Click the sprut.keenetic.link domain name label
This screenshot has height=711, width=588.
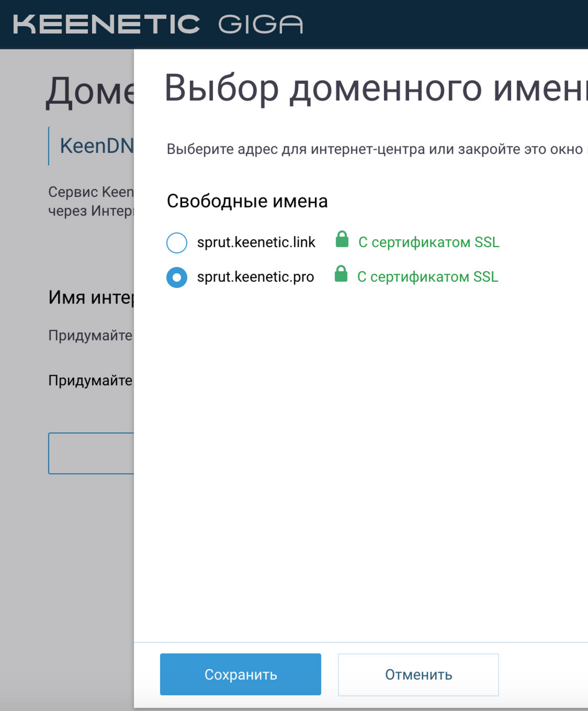pyautogui.click(x=256, y=242)
